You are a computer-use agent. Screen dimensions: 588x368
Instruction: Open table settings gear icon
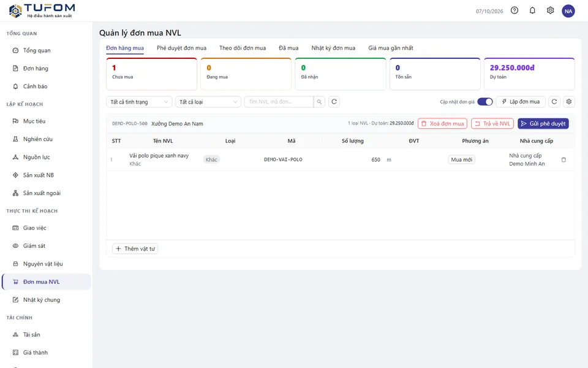(x=569, y=102)
